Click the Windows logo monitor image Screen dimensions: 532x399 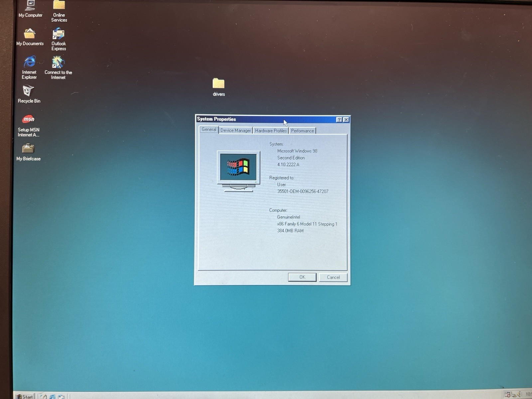238,171
